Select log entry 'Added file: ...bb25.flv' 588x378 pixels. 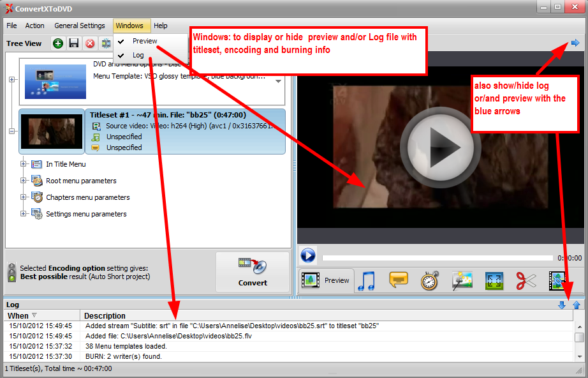[x=289, y=336]
